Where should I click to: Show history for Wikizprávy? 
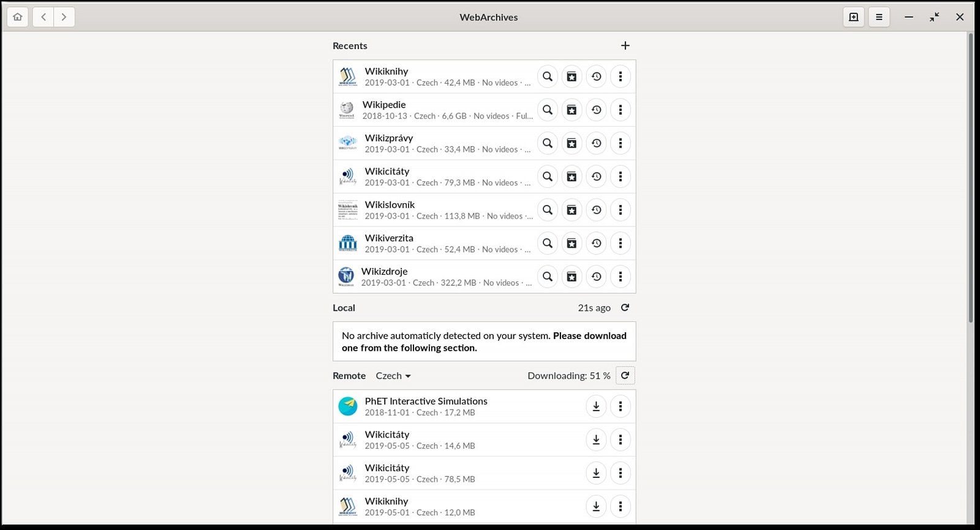tap(596, 143)
